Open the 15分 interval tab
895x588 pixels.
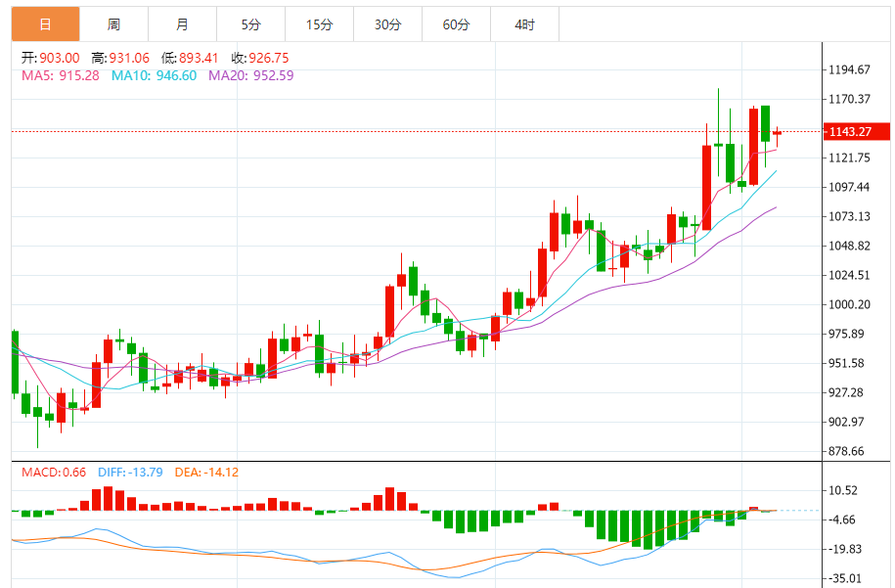[x=320, y=24]
